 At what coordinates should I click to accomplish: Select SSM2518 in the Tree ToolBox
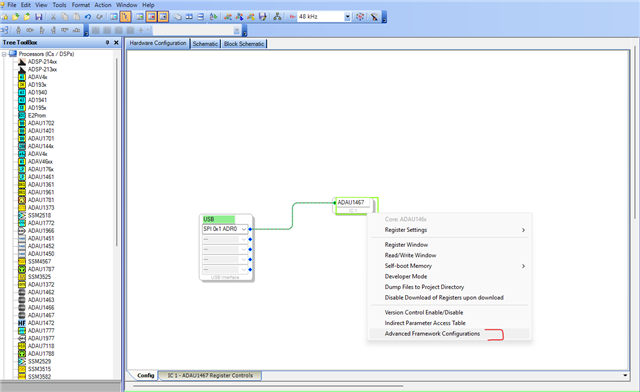pos(39,215)
